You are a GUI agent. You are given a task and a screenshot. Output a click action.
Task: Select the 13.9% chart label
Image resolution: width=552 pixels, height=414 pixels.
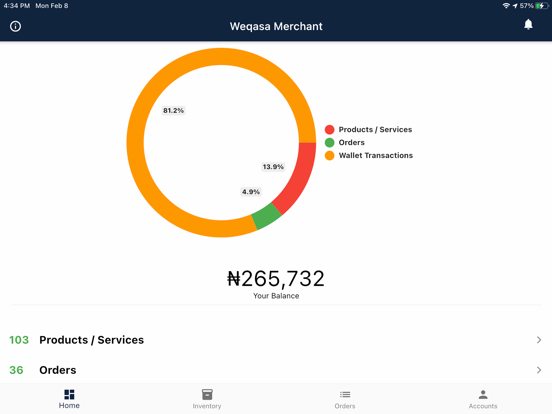click(273, 167)
